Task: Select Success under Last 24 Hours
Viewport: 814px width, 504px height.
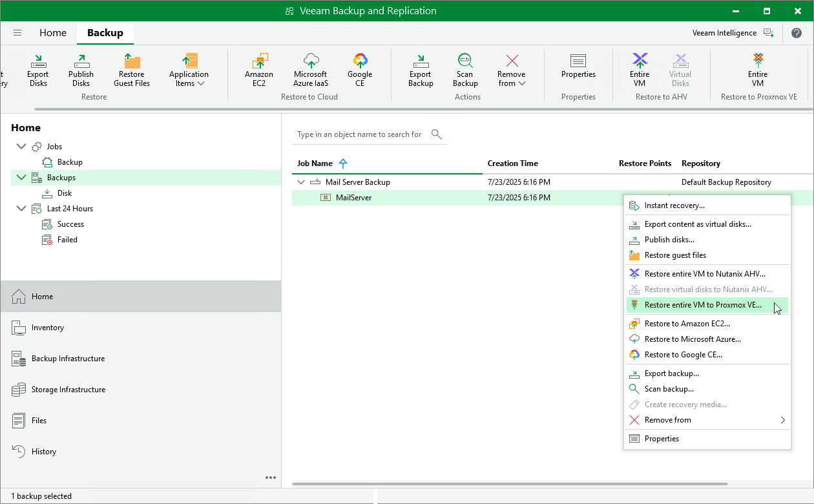Action: [x=70, y=224]
